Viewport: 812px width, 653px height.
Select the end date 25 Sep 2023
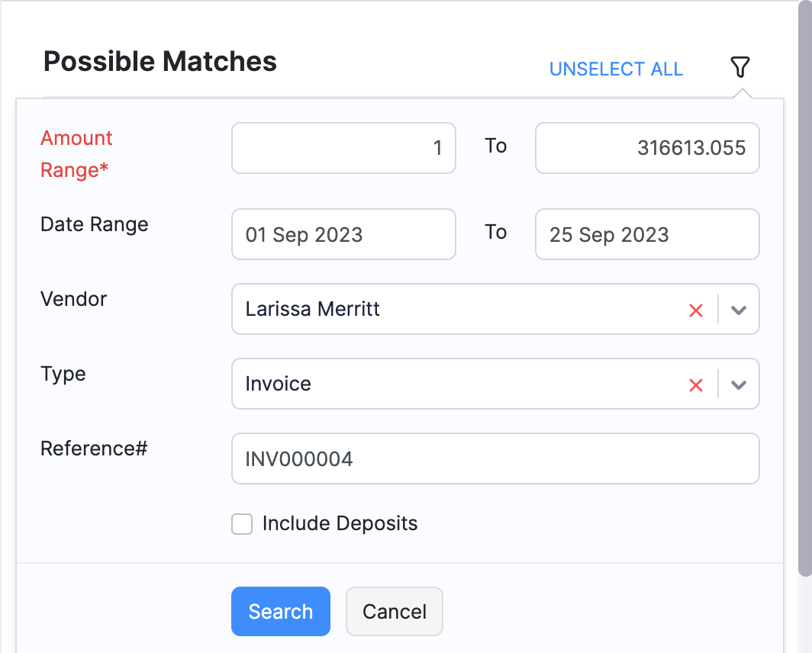(646, 234)
